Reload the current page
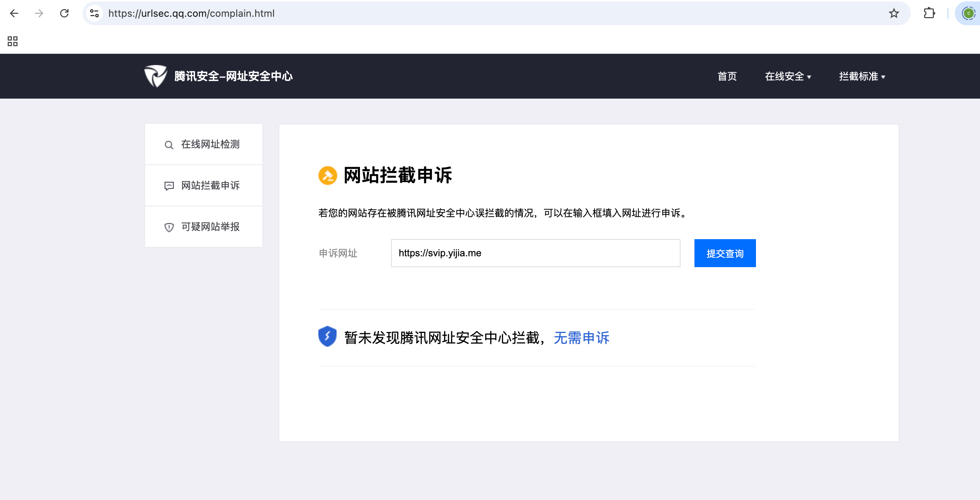Viewport: 980px width, 500px height. [64, 13]
